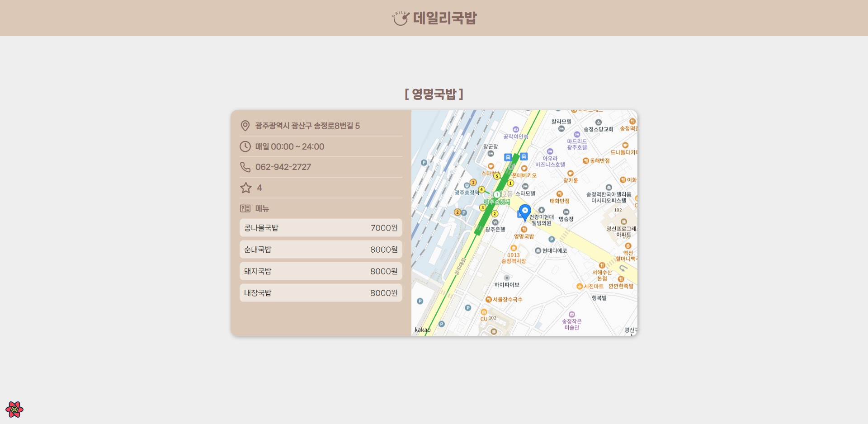Click the 광신프로그레스 아파트 map label
The height and width of the screenshot is (424, 868).
(623, 232)
